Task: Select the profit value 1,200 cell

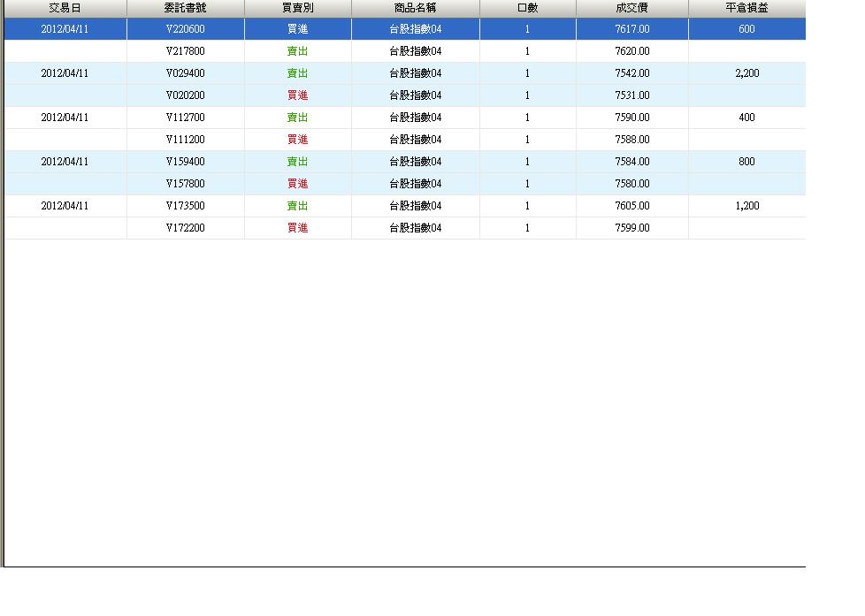Action: (x=747, y=206)
